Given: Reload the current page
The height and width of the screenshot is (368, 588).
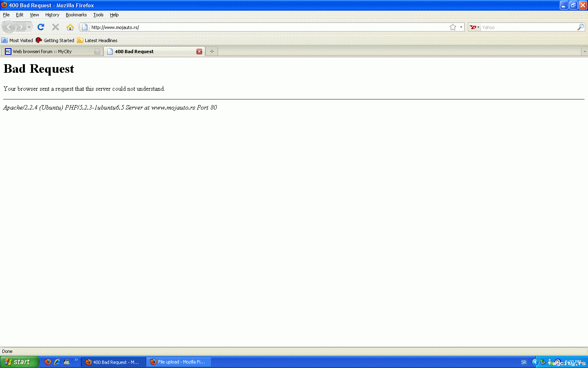Looking at the screenshot, I should click(x=40, y=27).
